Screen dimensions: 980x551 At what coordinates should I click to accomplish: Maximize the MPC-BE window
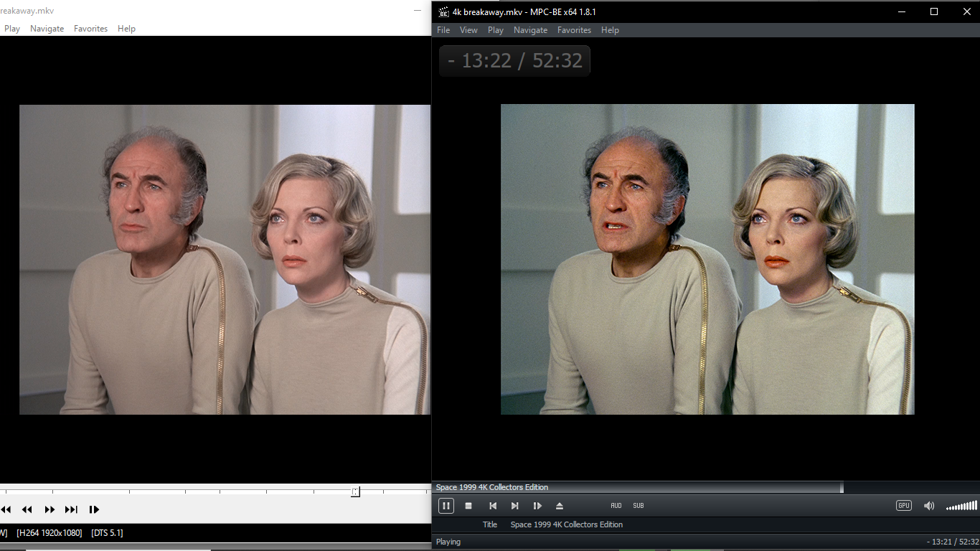(x=933, y=11)
